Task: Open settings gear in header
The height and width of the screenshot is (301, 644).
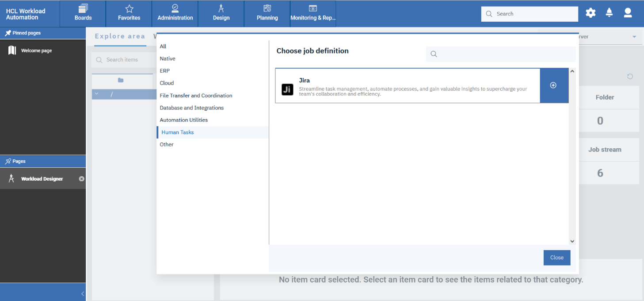Action: [591, 13]
